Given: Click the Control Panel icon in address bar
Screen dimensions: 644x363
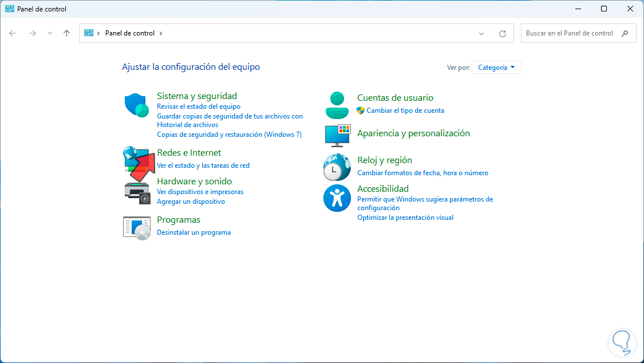Looking at the screenshot, I should 88,33.
